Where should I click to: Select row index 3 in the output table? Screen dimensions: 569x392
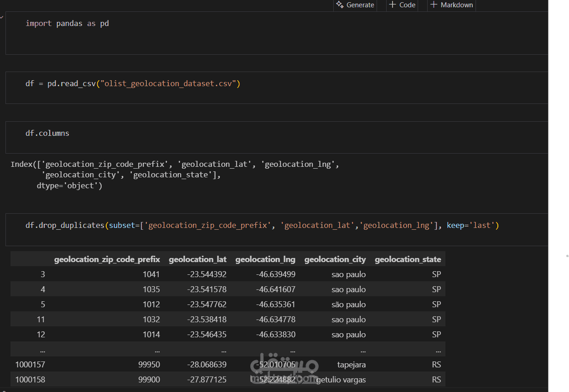pos(42,274)
